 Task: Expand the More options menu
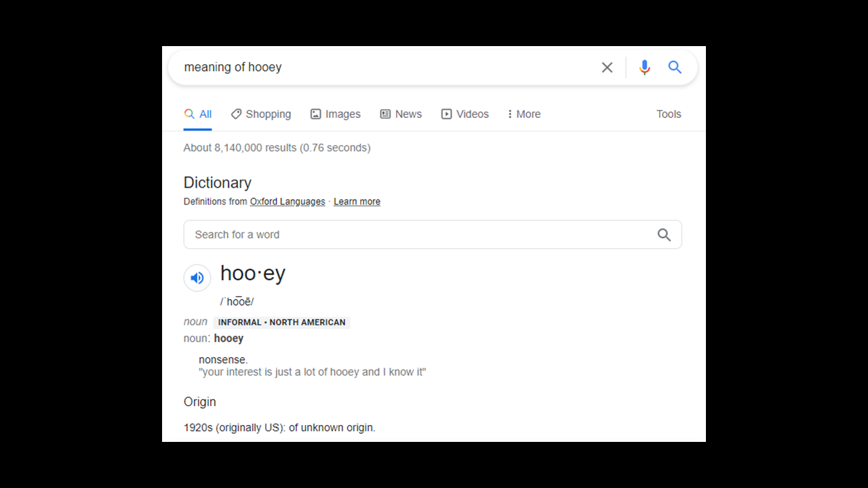pos(524,114)
